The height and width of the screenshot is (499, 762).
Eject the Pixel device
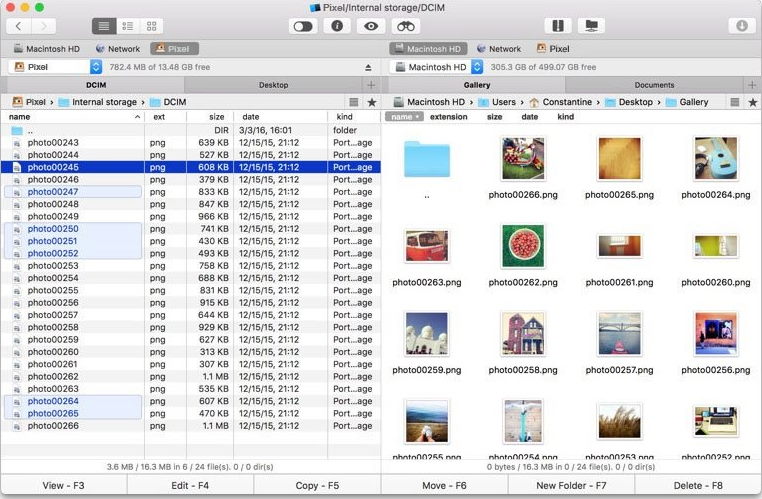coord(368,68)
